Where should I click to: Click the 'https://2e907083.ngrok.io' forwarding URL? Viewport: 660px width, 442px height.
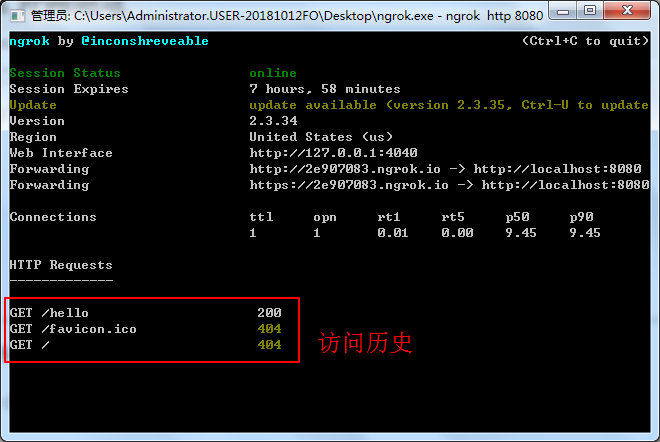tap(349, 185)
